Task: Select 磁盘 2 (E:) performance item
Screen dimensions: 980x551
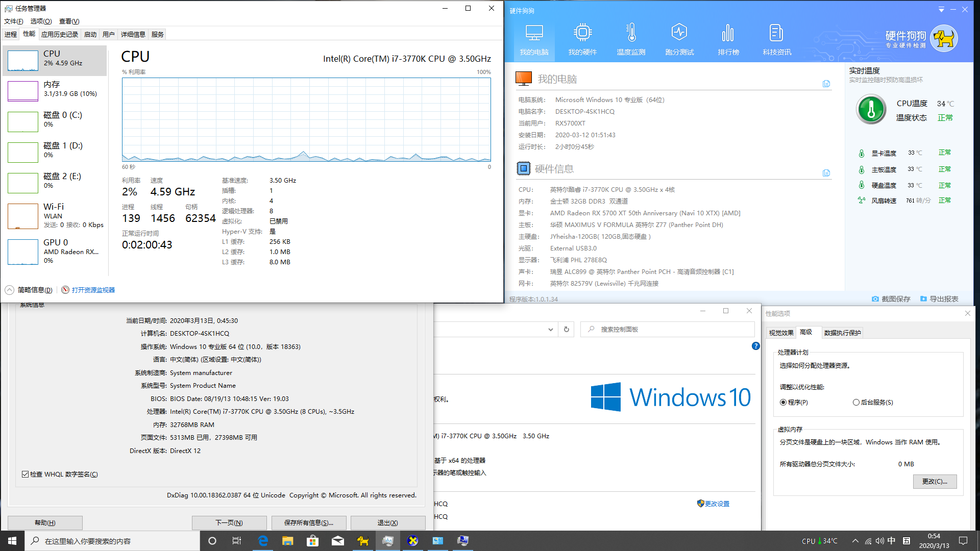Action: [55, 183]
